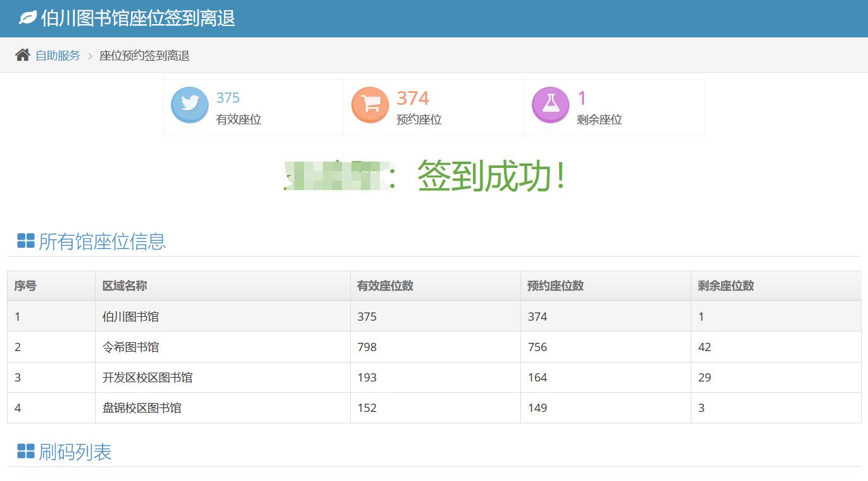
Task: Select the 区域名称 column header
Action: 125,286
